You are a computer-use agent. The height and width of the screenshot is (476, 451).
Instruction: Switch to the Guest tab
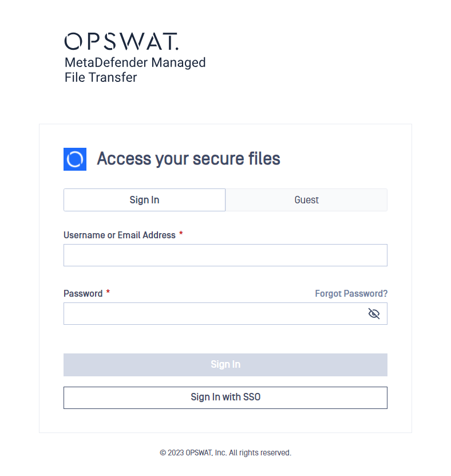coord(306,200)
